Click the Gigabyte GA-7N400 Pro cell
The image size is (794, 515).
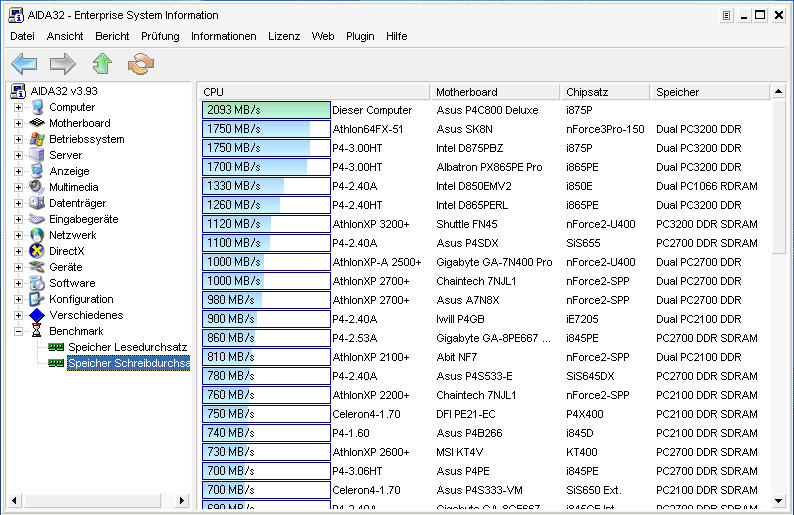(x=494, y=262)
